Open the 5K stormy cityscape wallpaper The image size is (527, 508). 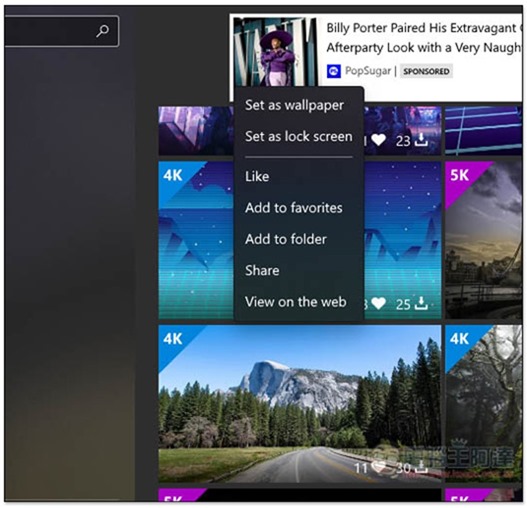[x=484, y=240]
